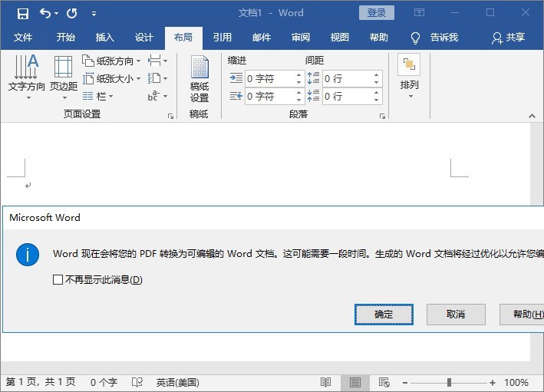This screenshot has width=544, height=392.
Task: Click 确定 to confirm PDF conversion
Action: point(384,315)
